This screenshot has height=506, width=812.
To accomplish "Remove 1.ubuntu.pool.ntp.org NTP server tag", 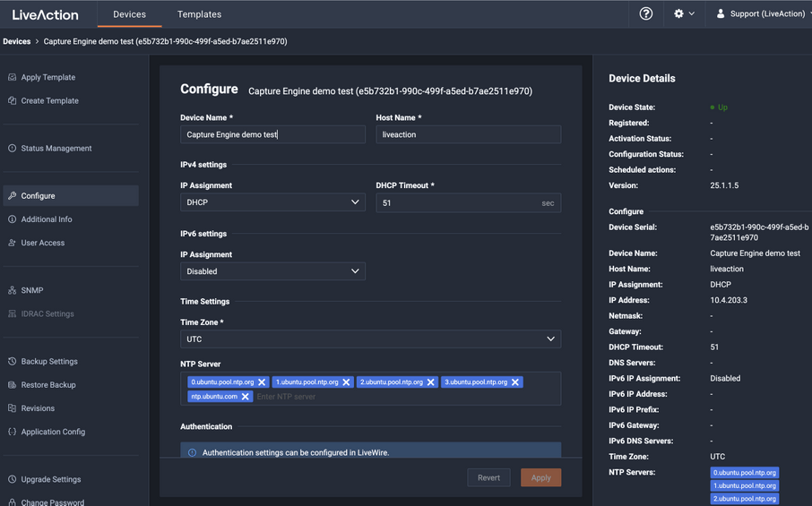I will 346,382.
